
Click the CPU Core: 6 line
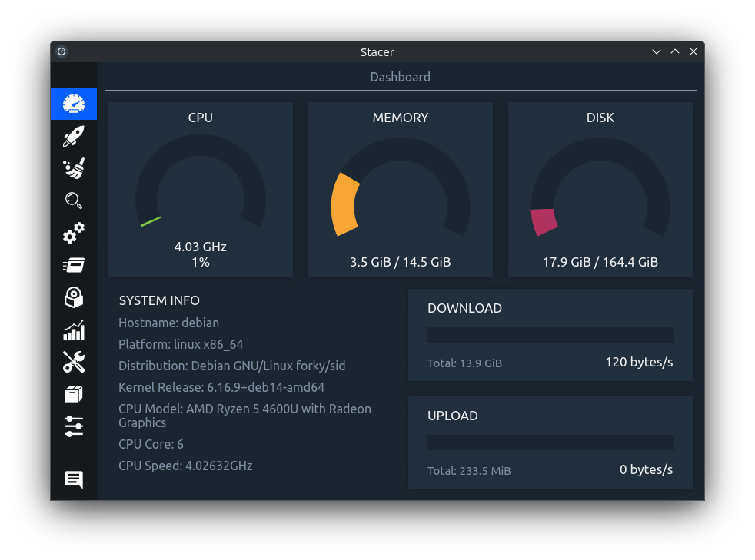pos(151,444)
